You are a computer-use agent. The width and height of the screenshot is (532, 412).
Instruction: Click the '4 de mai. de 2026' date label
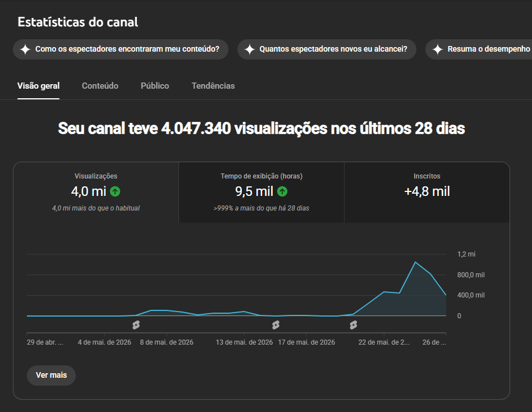point(104,342)
